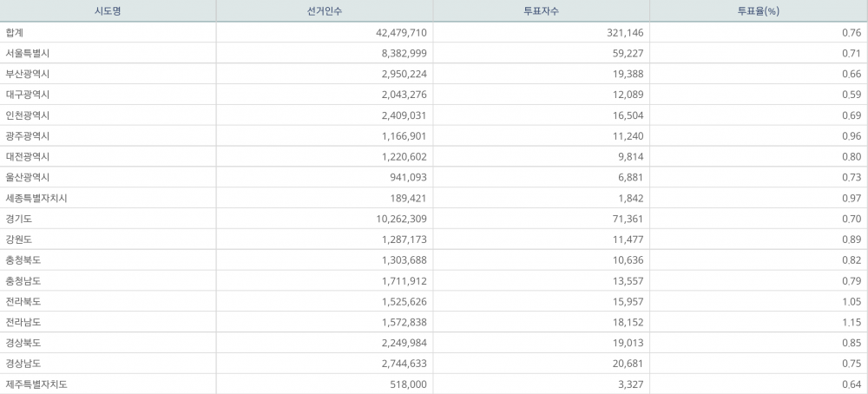This screenshot has width=868, height=394.
Task: Click the 충청남도 electorate value 1,711,912
Action: click(x=400, y=281)
